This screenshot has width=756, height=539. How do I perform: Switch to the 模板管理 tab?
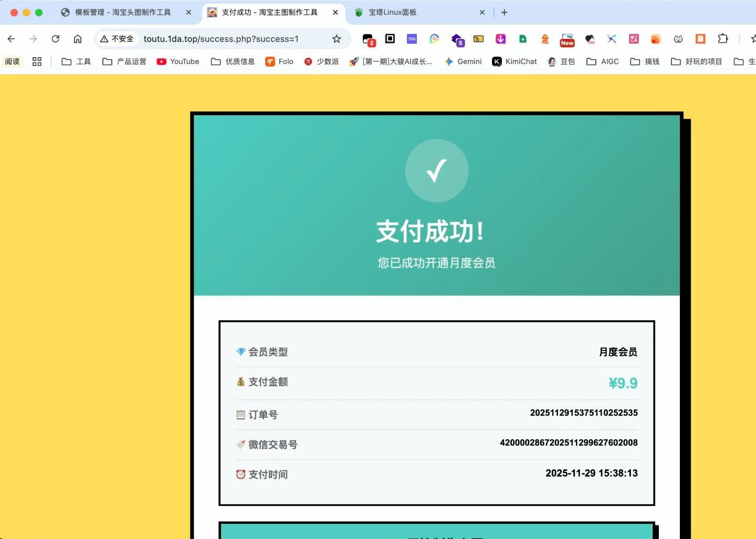pyautogui.click(x=122, y=12)
